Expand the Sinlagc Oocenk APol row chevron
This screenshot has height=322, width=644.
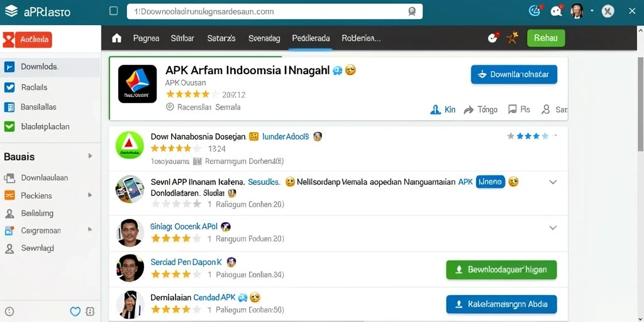pyautogui.click(x=553, y=228)
